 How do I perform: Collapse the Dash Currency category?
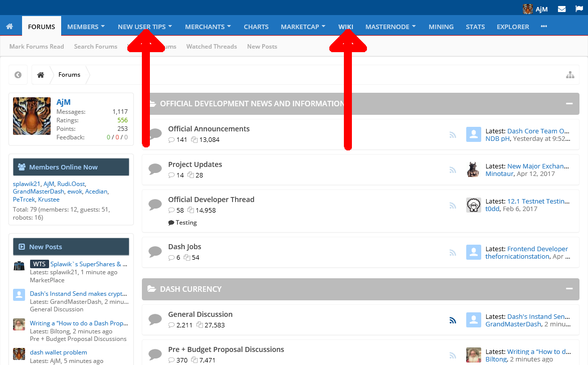point(569,288)
